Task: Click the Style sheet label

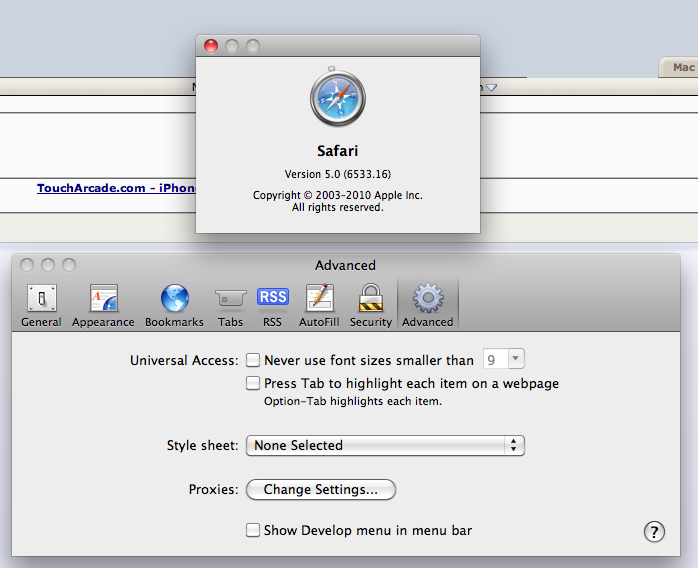Action: pyautogui.click(x=203, y=445)
